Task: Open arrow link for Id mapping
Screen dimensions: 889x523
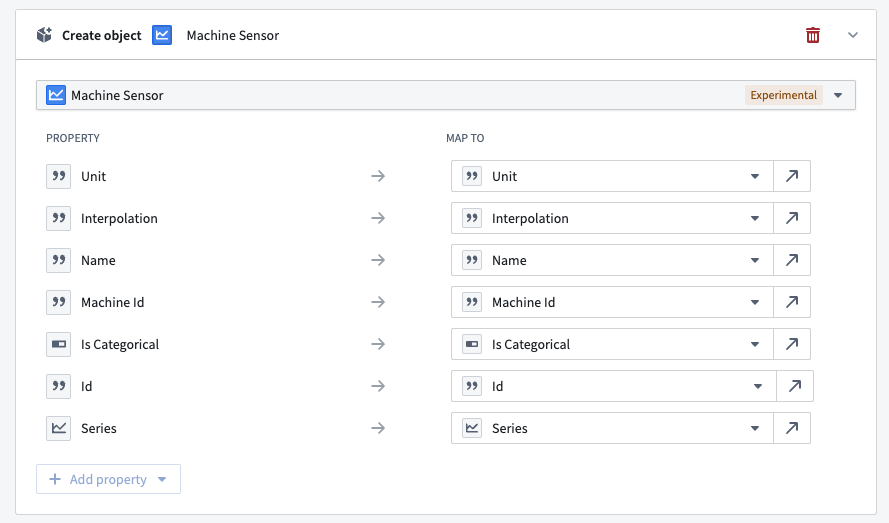Action: pyautogui.click(x=795, y=386)
